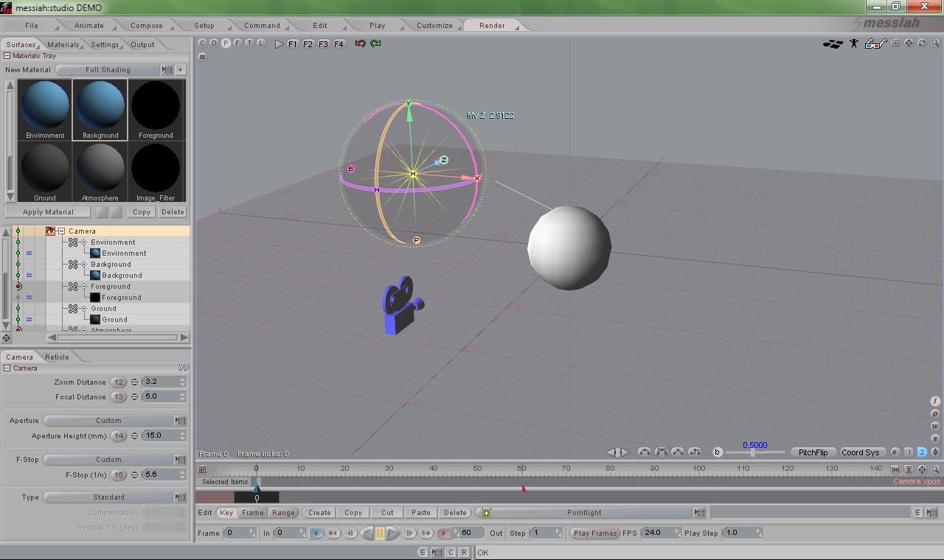The width and height of the screenshot is (944, 560).
Task: Click the yellow pause playback button
Action: pyautogui.click(x=380, y=533)
